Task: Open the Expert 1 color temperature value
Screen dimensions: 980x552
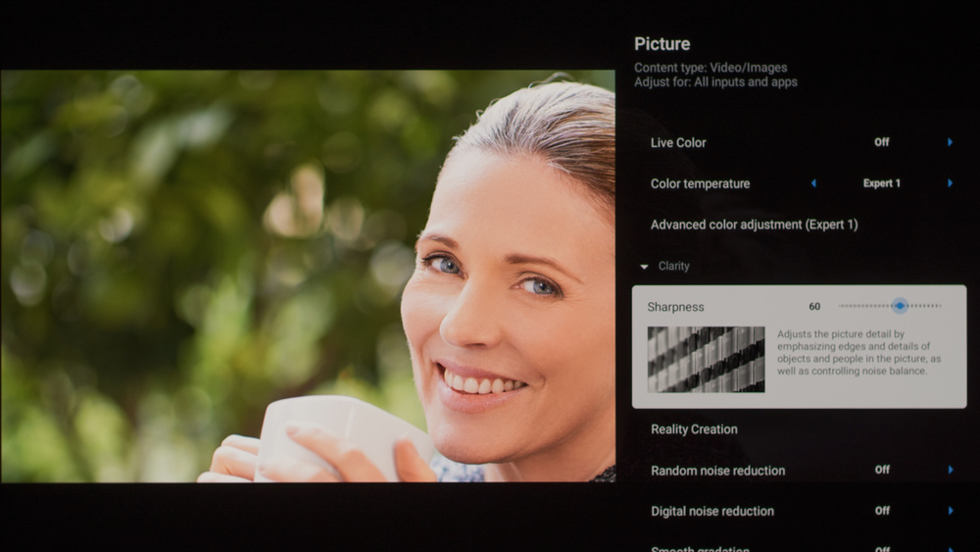Action: coord(882,183)
